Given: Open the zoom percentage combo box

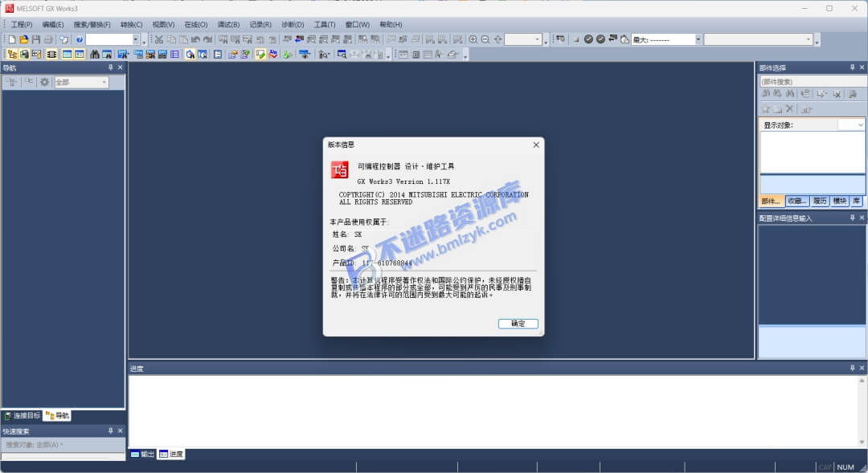Looking at the screenshot, I should pyautogui.click(x=523, y=39).
